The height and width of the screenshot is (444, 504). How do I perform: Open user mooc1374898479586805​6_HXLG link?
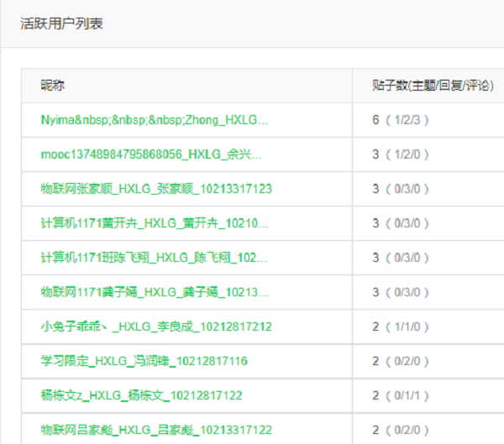point(151,154)
